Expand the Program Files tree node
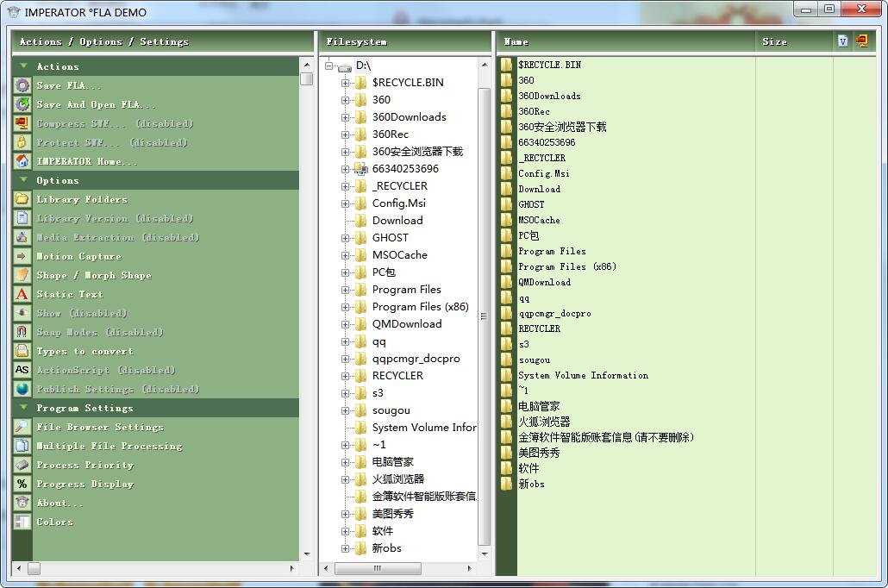The image size is (888, 588). click(x=345, y=290)
